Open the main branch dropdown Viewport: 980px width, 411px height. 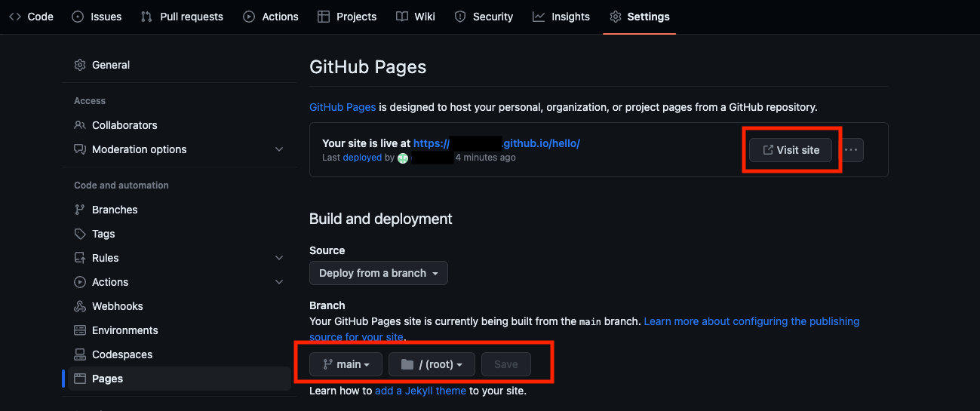coord(346,364)
